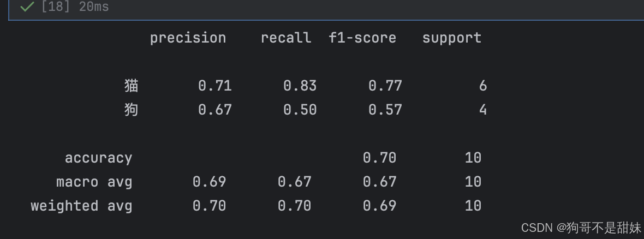
Task: Select the f1-score column header
Action: [x=362, y=38]
